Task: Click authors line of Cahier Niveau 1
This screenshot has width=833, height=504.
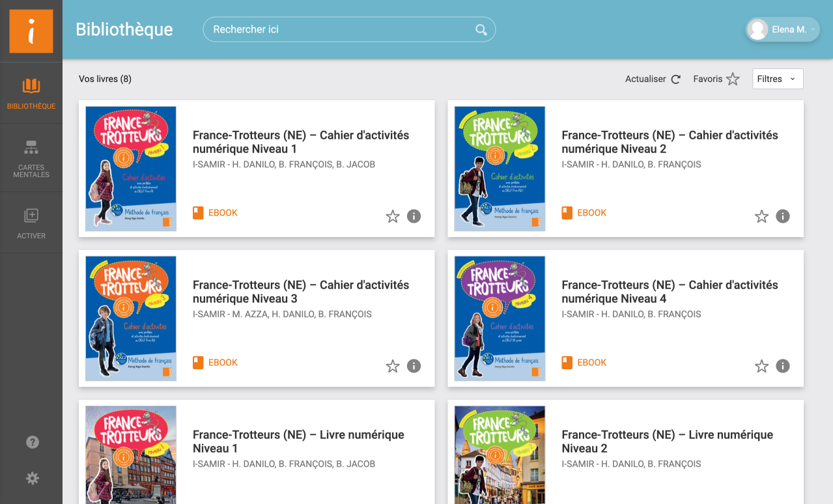Action: tap(284, 165)
